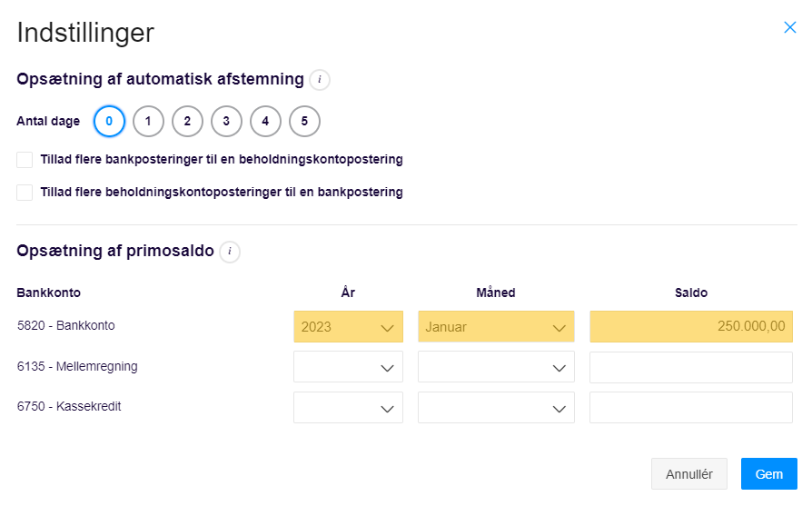Select 1 for Antal dage
This screenshot has height=506, width=812.
[148, 121]
